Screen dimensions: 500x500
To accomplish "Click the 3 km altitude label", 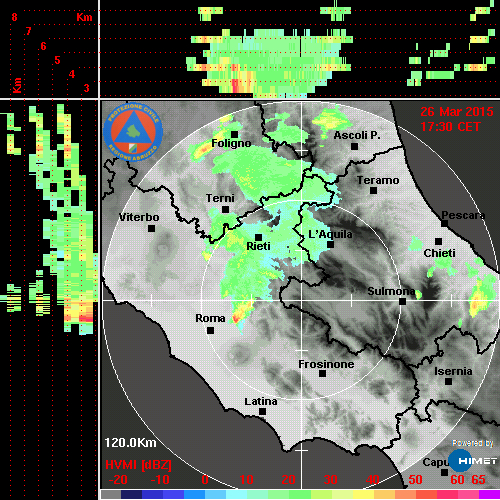I will click(86, 88).
